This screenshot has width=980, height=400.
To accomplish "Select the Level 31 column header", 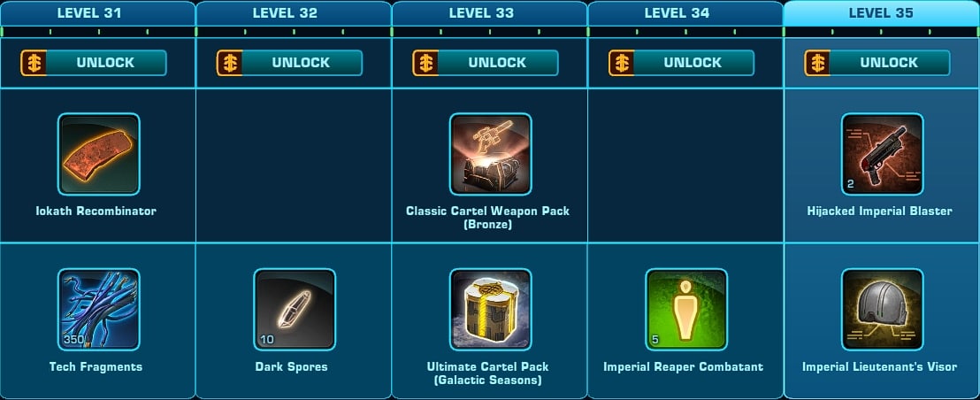I will (x=98, y=13).
